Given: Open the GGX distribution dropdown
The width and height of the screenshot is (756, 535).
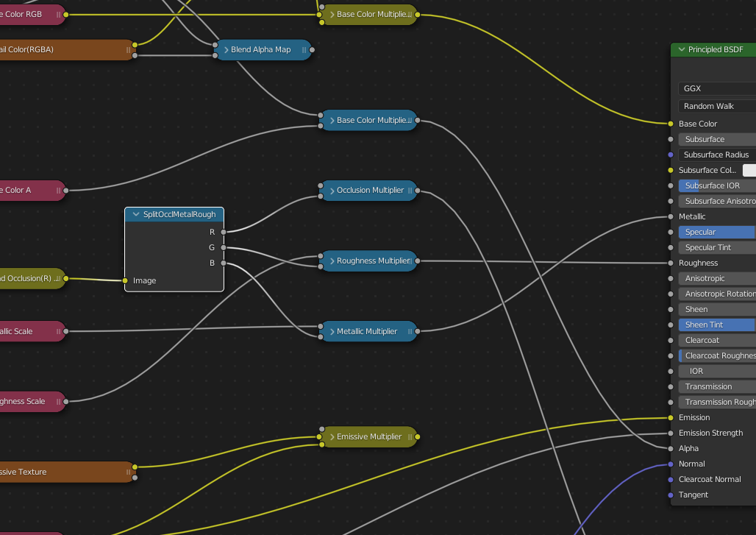Looking at the screenshot, I should pos(716,88).
